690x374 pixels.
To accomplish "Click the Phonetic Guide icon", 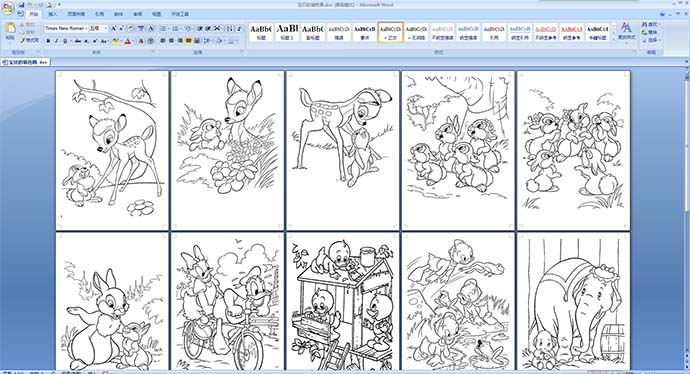I will (x=141, y=28).
